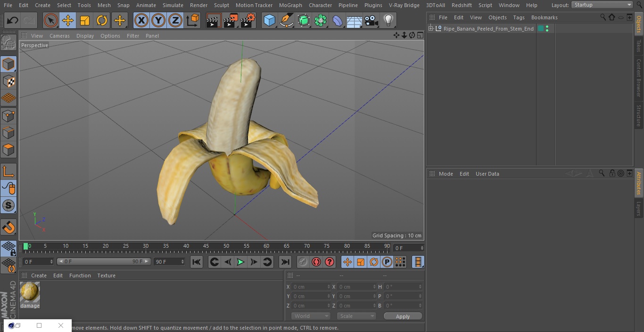Image resolution: width=644 pixels, height=332 pixels.
Task: Toggle Y axis lock
Action: [x=158, y=20]
